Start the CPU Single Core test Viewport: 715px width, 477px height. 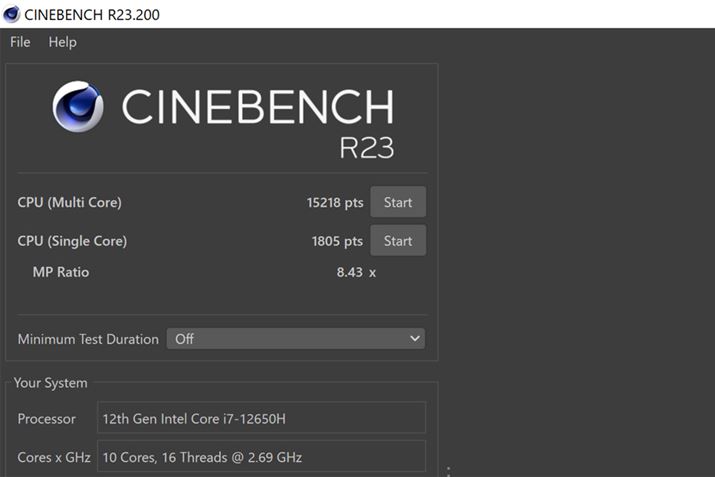tap(398, 240)
